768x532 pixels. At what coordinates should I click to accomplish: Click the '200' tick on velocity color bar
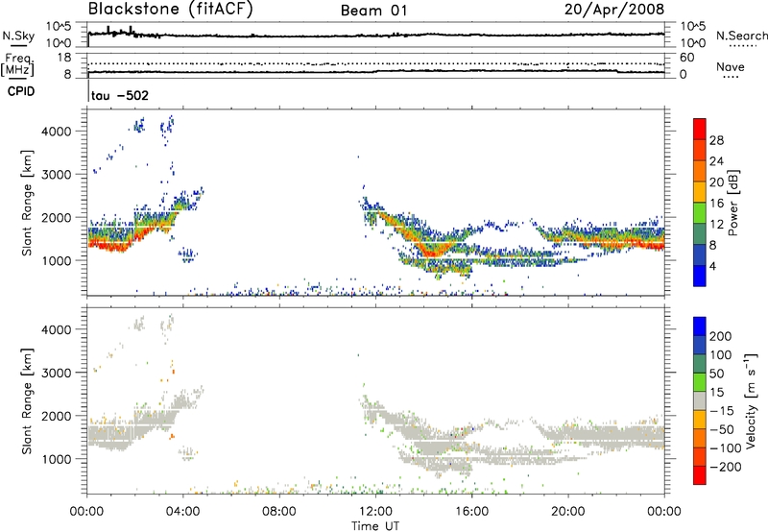(721, 336)
